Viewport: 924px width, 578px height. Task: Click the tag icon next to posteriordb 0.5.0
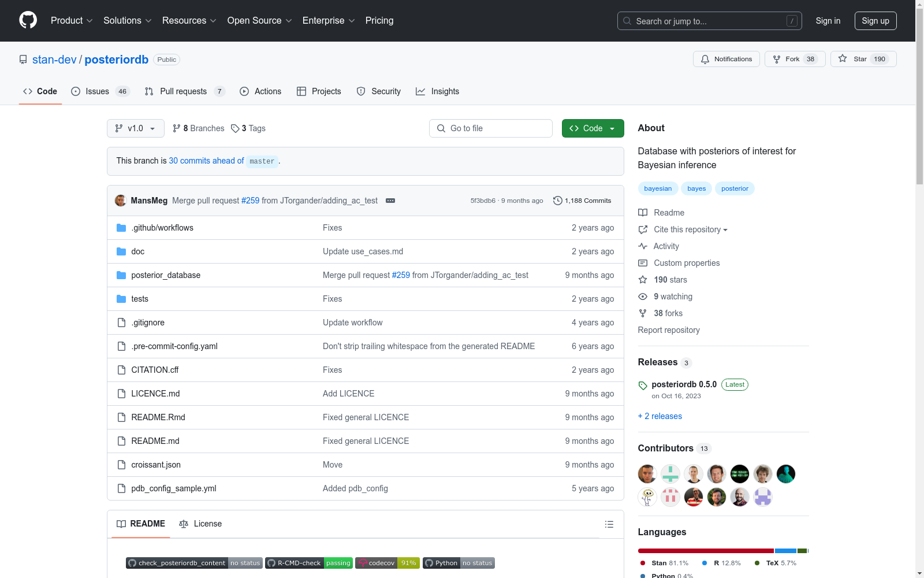(x=643, y=386)
